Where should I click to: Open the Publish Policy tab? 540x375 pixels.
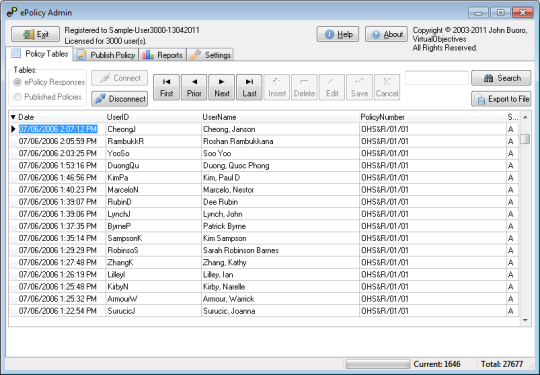coord(106,55)
